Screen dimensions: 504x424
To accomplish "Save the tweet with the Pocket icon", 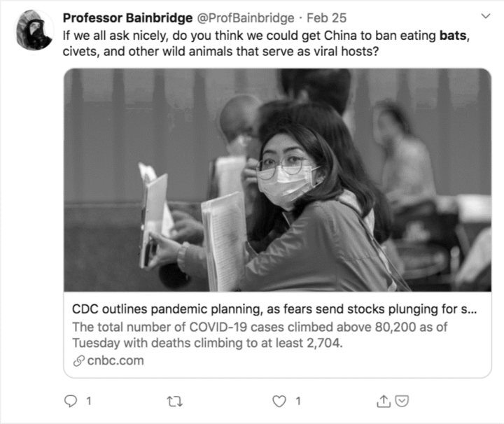I will point(402,401).
